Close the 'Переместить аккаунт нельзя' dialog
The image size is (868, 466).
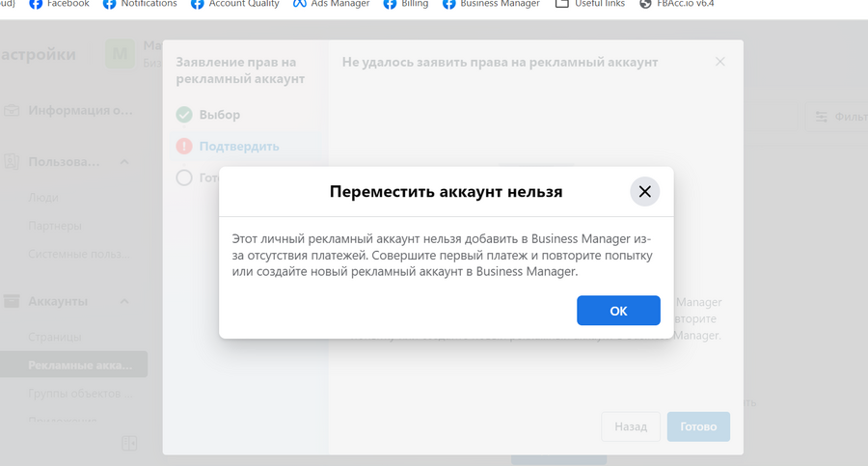click(x=645, y=192)
